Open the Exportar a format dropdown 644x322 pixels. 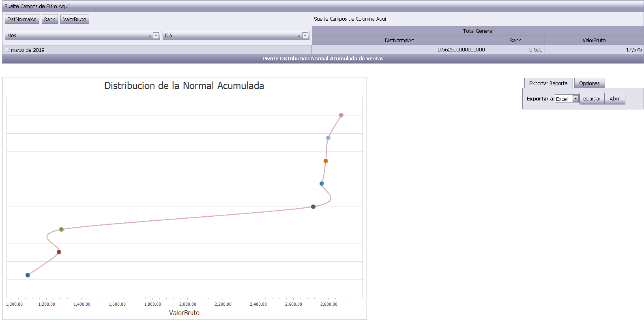coord(575,99)
